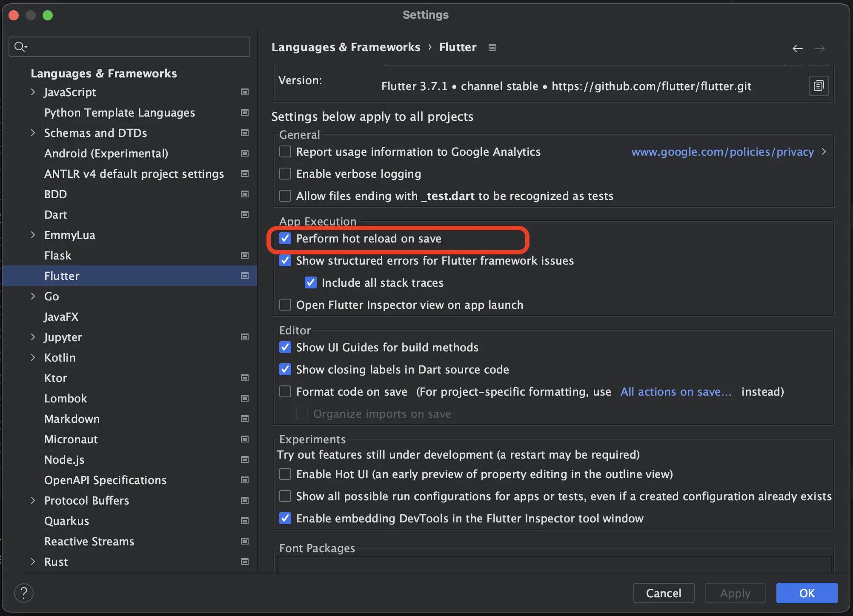853x616 pixels.
Task: Click the forward navigation arrow
Action: (819, 48)
